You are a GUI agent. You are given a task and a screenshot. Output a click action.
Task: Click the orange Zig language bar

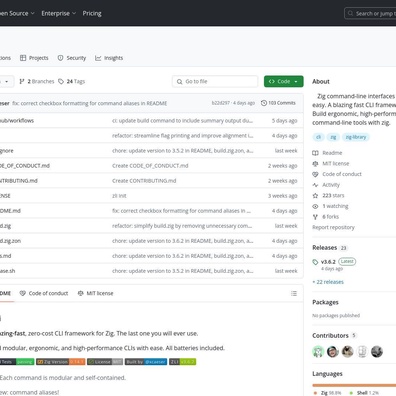coord(354,385)
